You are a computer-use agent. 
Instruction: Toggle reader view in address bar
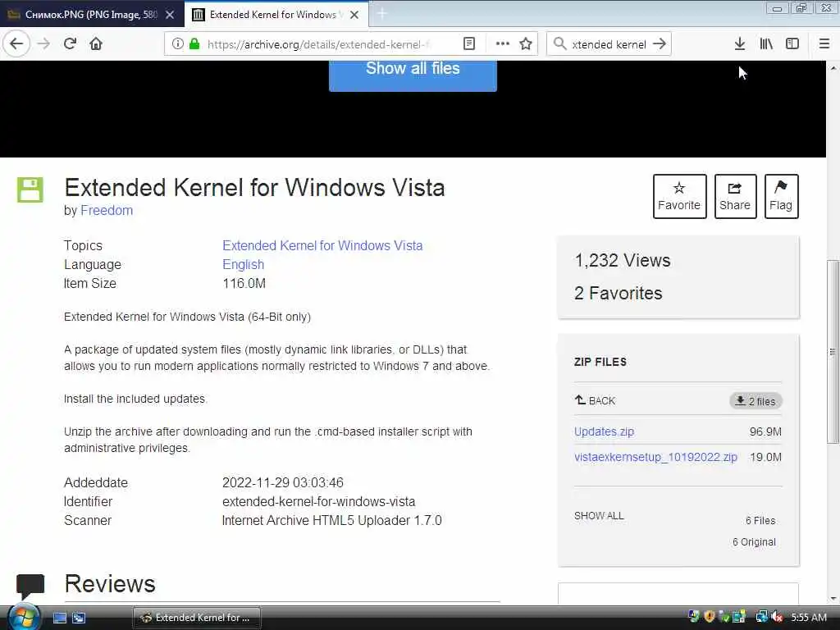coord(468,44)
